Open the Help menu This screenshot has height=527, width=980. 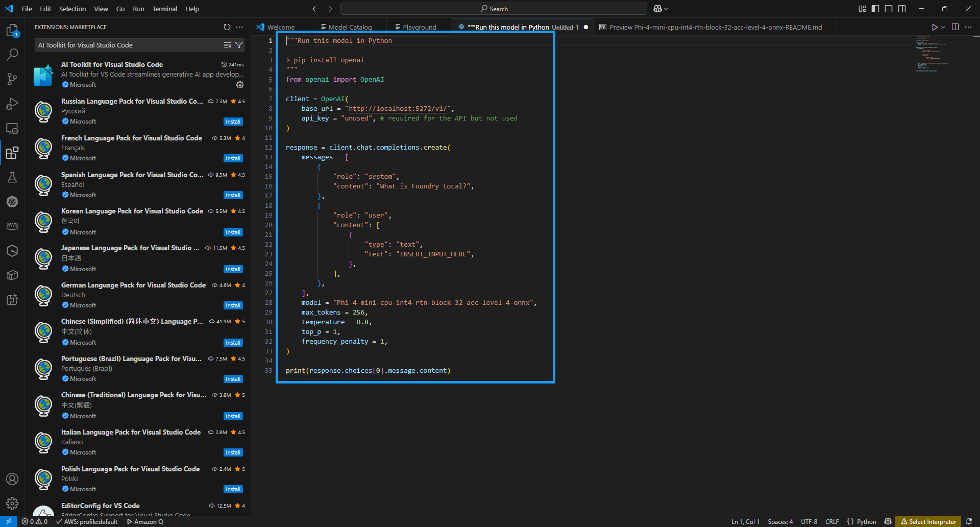[192, 9]
